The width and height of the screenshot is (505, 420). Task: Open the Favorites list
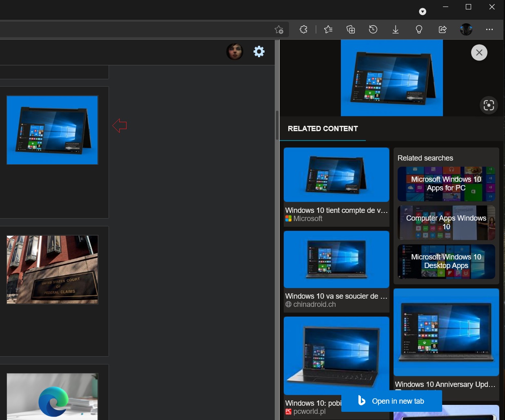pos(328,29)
